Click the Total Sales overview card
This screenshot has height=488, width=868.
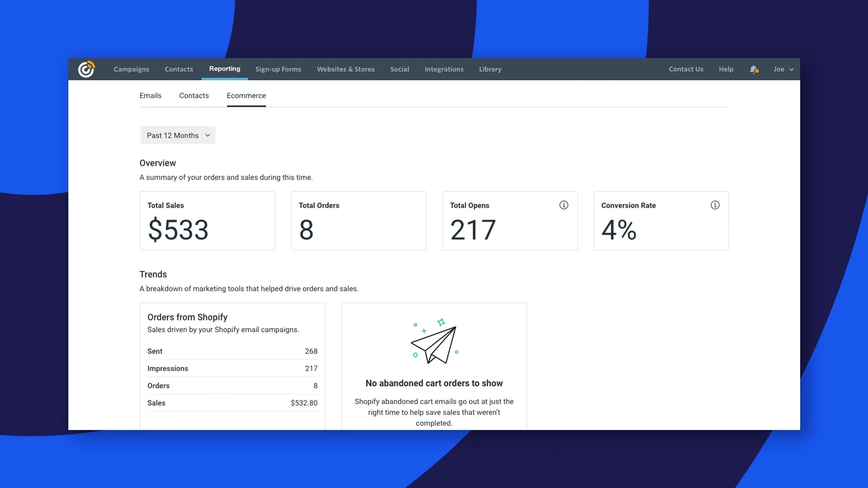point(207,221)
